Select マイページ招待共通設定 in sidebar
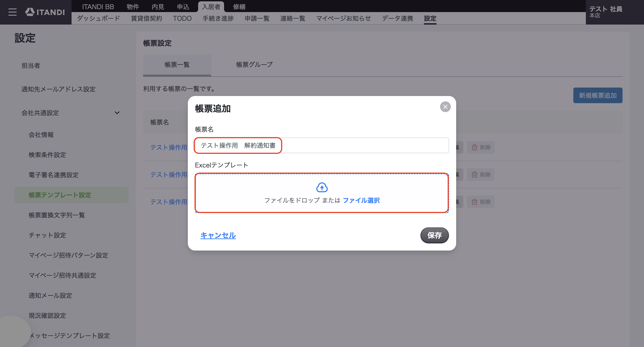This screenshot has height=347, width=644. coord(63,275)
